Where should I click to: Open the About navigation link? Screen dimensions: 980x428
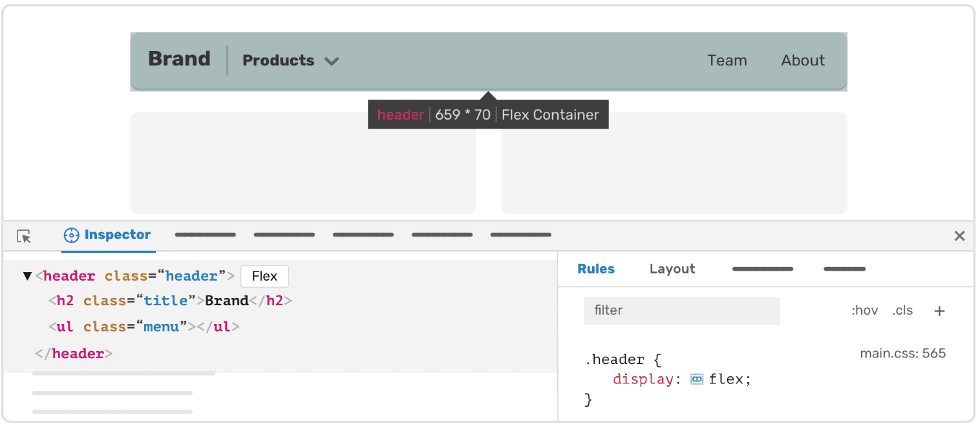(802, 61)
